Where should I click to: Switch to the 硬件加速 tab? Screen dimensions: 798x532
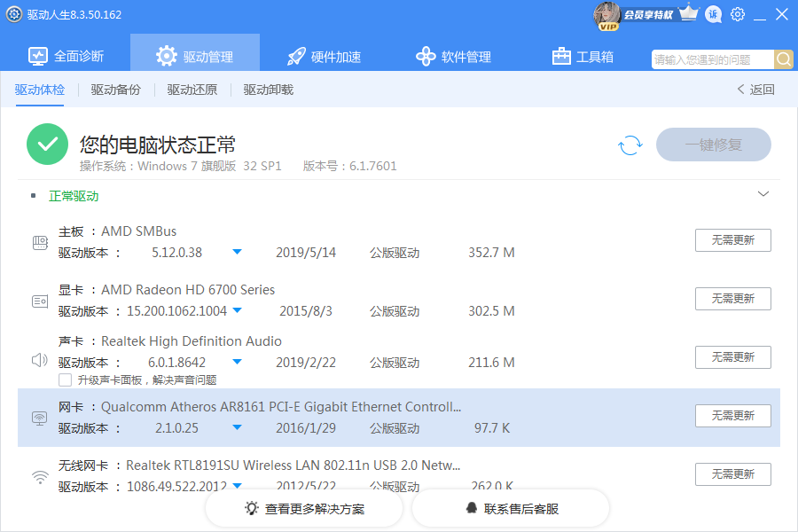click(325, 57)
